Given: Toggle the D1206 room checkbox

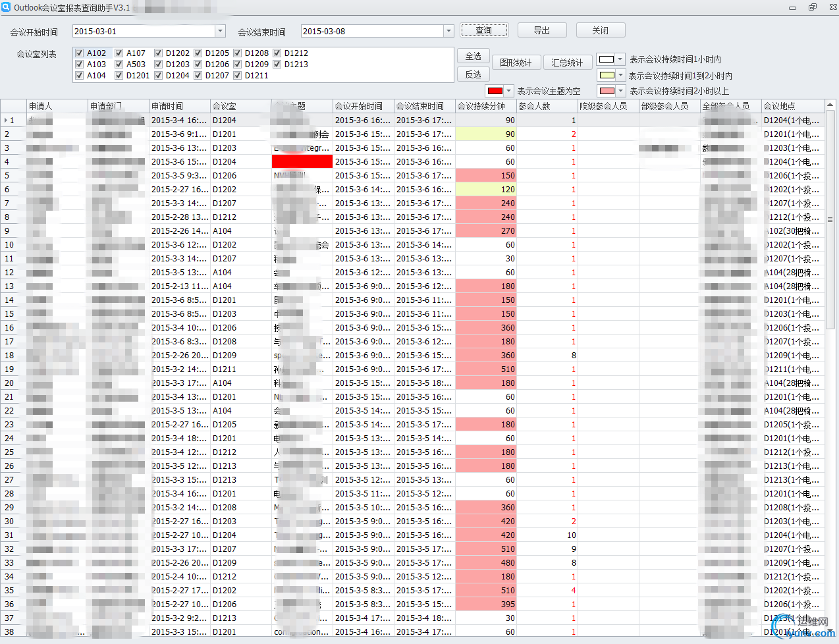Looking at the screenshot, I should click(x=198, y=65).
